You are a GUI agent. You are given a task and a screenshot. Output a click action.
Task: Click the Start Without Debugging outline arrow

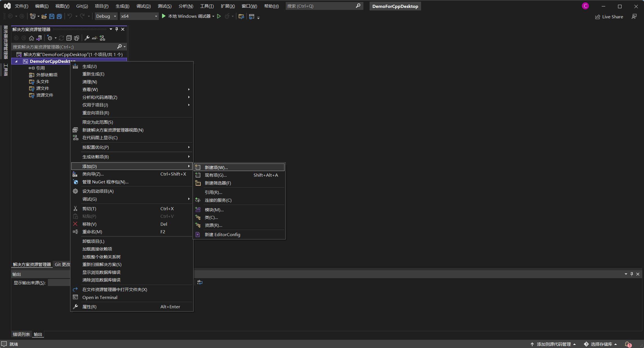pos(219,16)
